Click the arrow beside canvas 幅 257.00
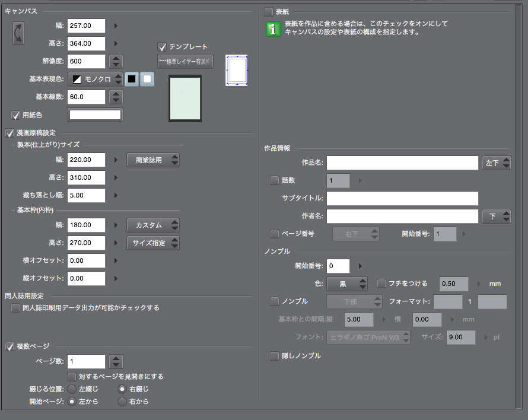 [x=116, y=26]
